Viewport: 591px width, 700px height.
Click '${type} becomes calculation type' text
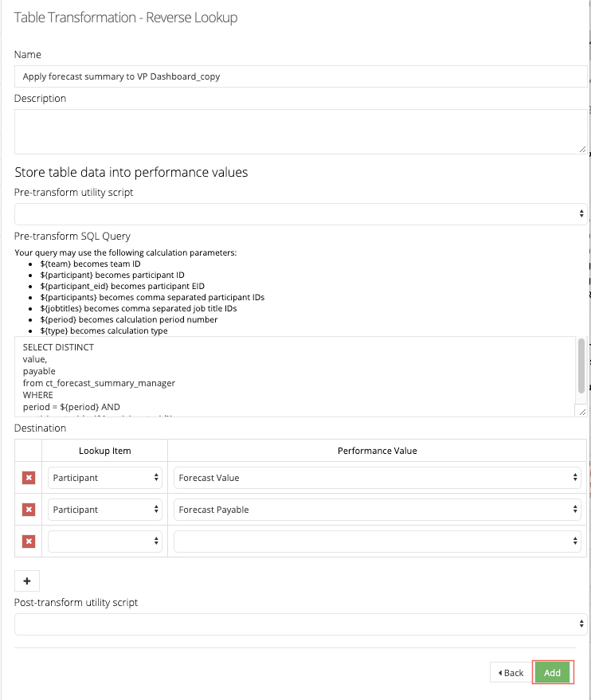pyautogui.click(x=104, y=330)
